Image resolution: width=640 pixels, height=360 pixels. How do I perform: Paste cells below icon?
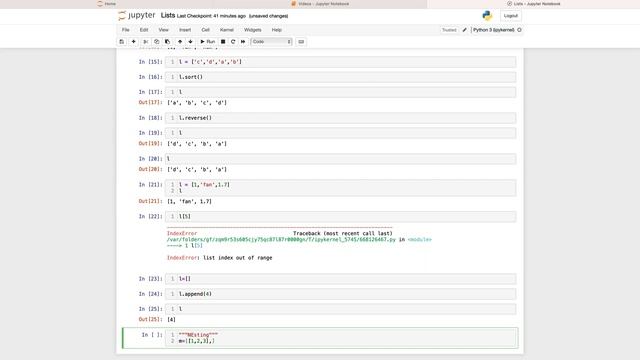(167, 42)
